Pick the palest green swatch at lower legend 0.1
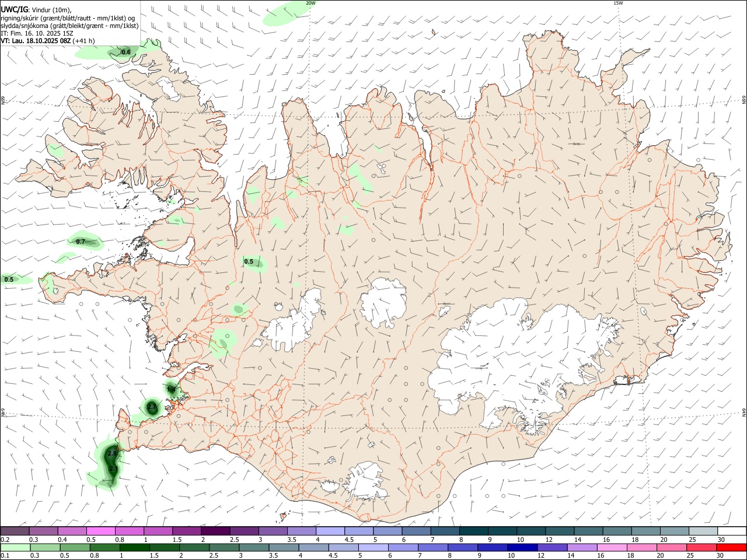747x560 pixels. [15, 547]
